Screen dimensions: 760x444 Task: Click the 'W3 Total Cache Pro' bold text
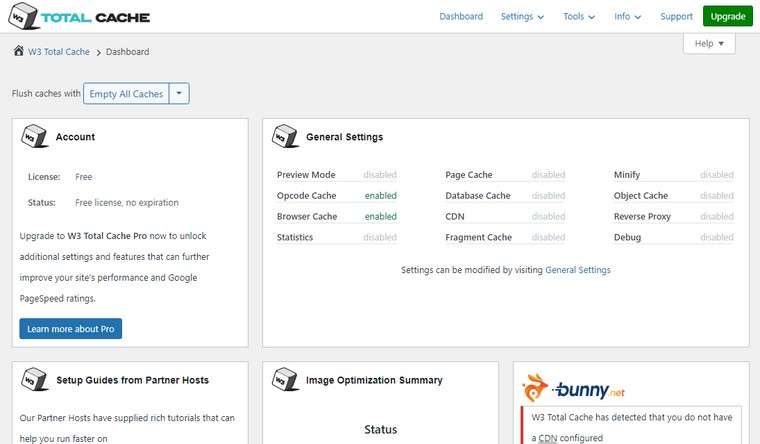pyautogui.click(x=107, y=236)
